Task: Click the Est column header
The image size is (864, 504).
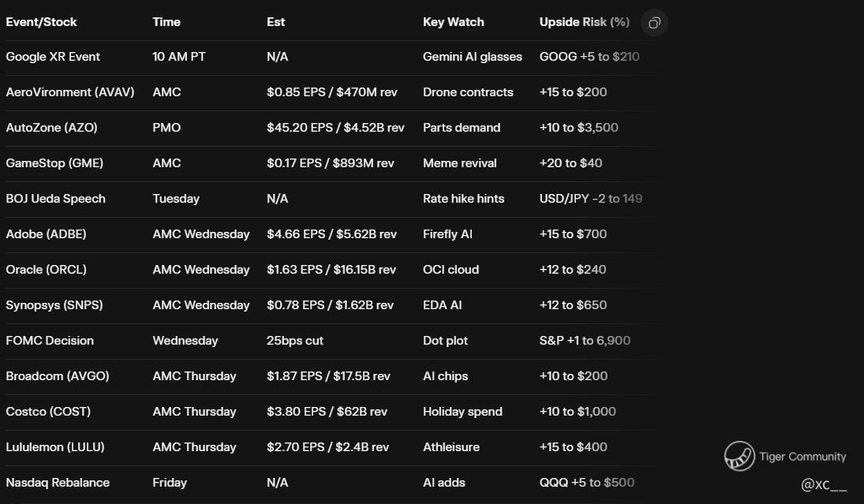Action: pos(275,22)
